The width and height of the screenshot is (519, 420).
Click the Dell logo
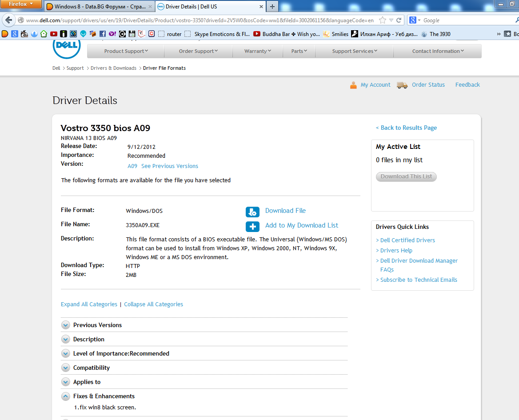click(x=67, y=48)
